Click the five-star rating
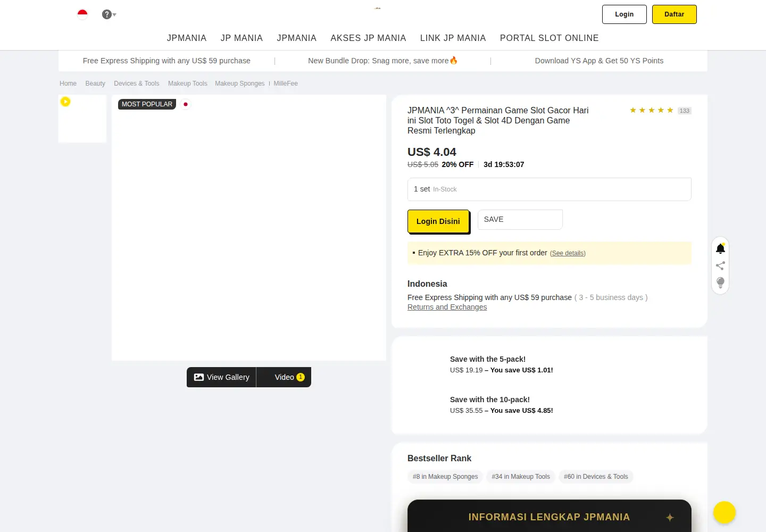This screenshot has height=532, width=766. point(652,110)
